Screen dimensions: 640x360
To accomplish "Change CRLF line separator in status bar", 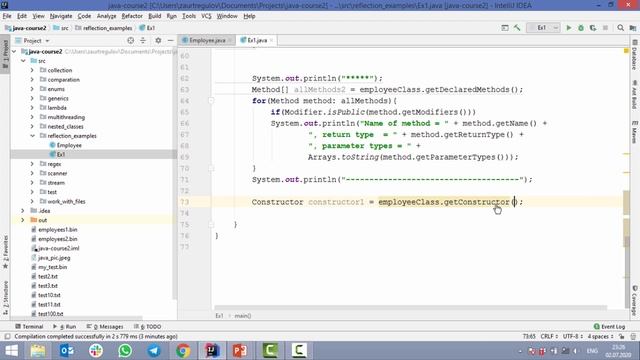I will [549, 337].
